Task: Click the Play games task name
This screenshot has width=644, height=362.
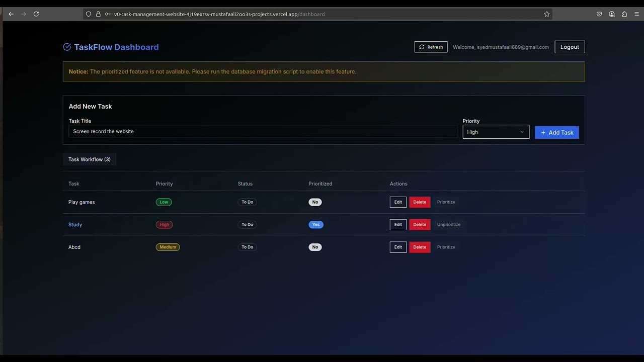Action: [82, 202]
